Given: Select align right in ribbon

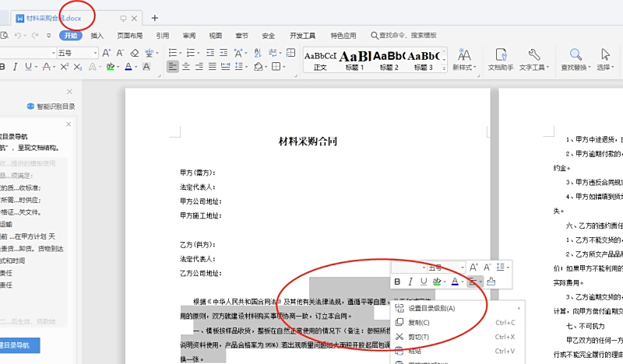Looking at the screenshot, I should 199,67.
